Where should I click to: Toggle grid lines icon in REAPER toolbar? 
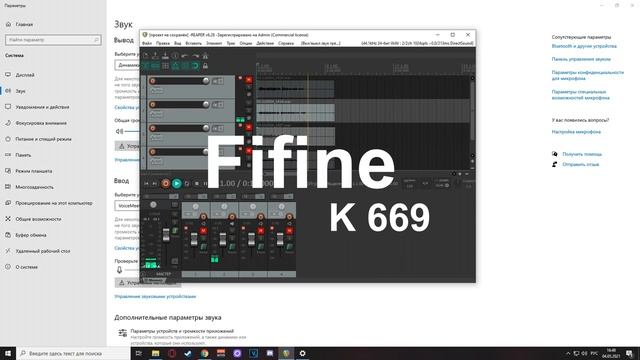click(x=185, y=66)
